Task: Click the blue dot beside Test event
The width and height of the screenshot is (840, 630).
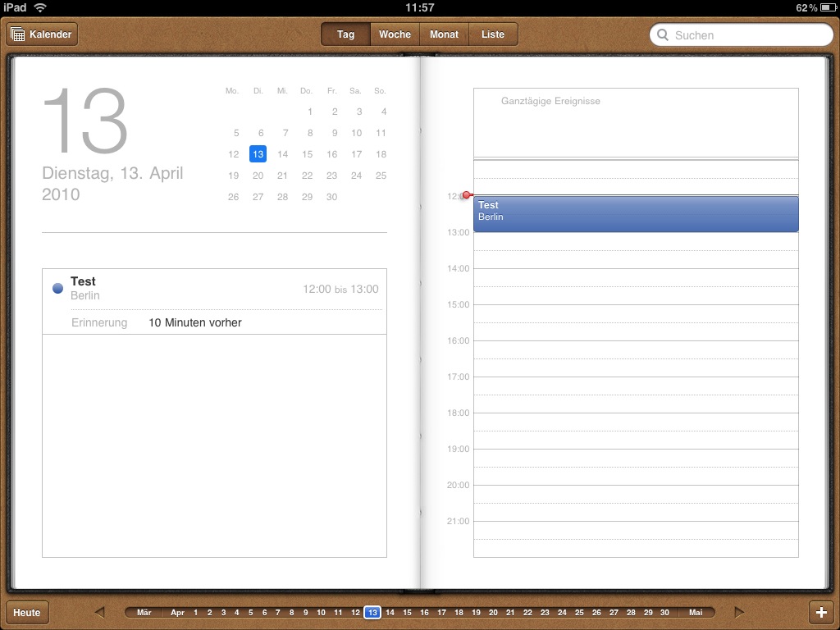Action: [57, 288]
